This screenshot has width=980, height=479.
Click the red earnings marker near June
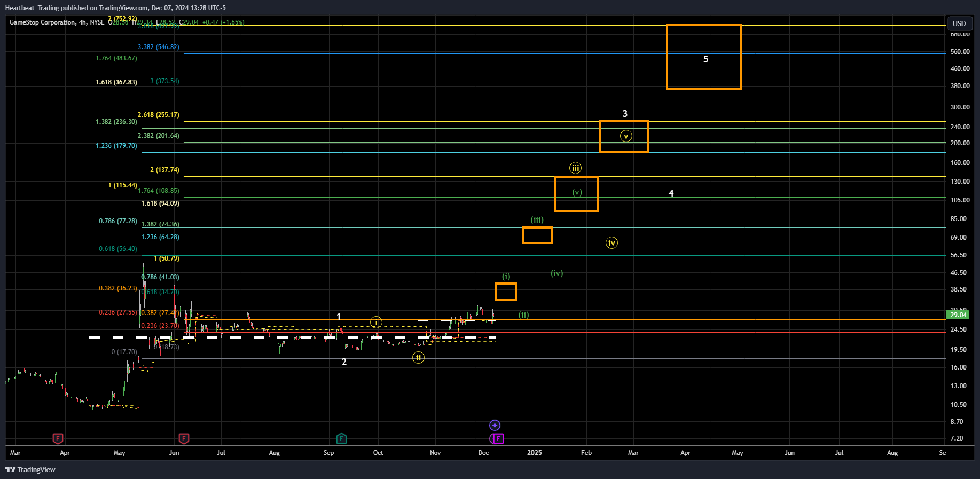coord(184,439)
